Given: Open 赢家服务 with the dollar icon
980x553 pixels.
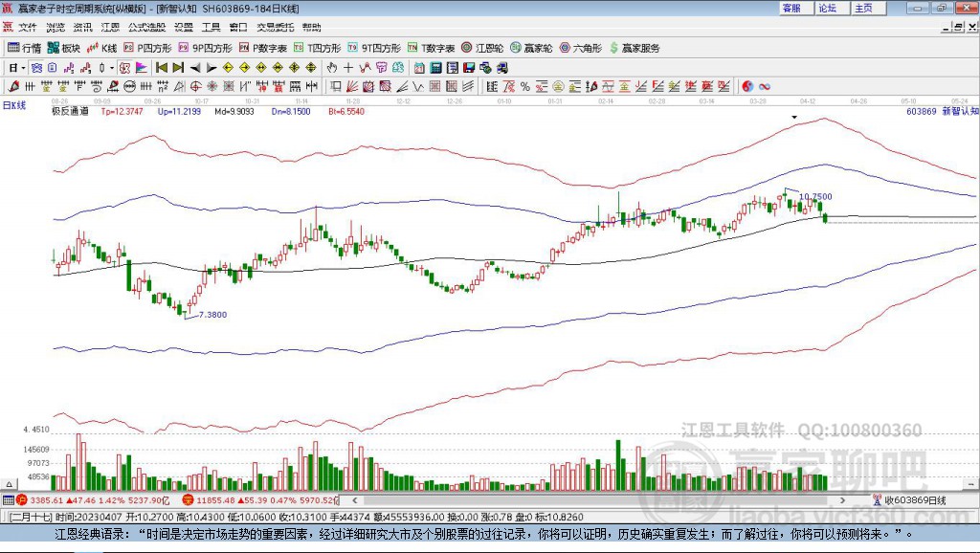Looking at the screenshot, I should tap(634, 48).
